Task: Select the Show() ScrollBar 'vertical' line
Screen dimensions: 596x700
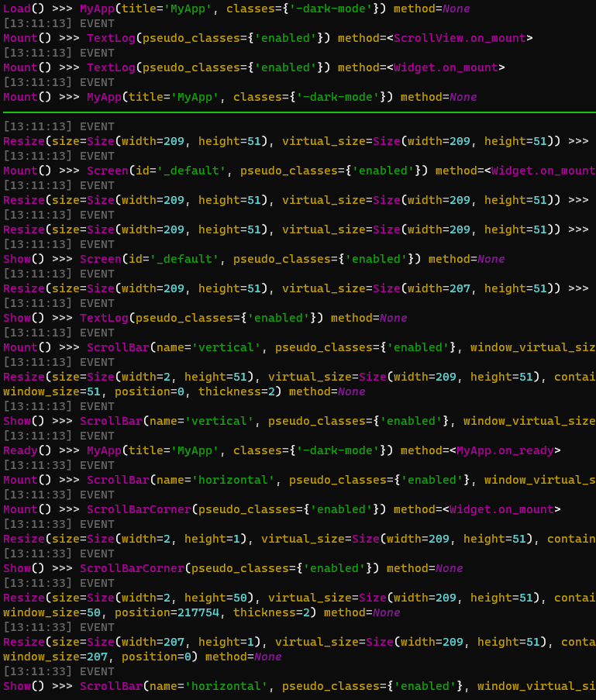Action: pyautogui.click(x=300, y=421)
